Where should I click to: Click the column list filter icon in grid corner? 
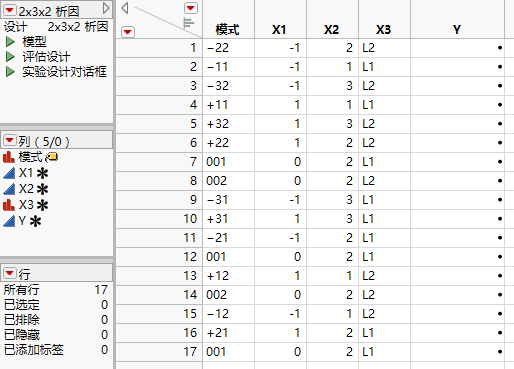[x=189, y=23]
